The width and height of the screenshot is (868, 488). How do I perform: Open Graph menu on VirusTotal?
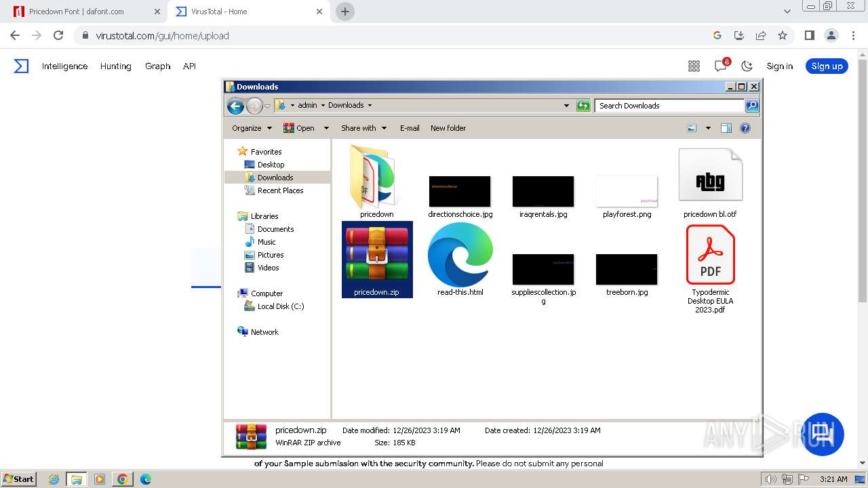coord(157,66)
